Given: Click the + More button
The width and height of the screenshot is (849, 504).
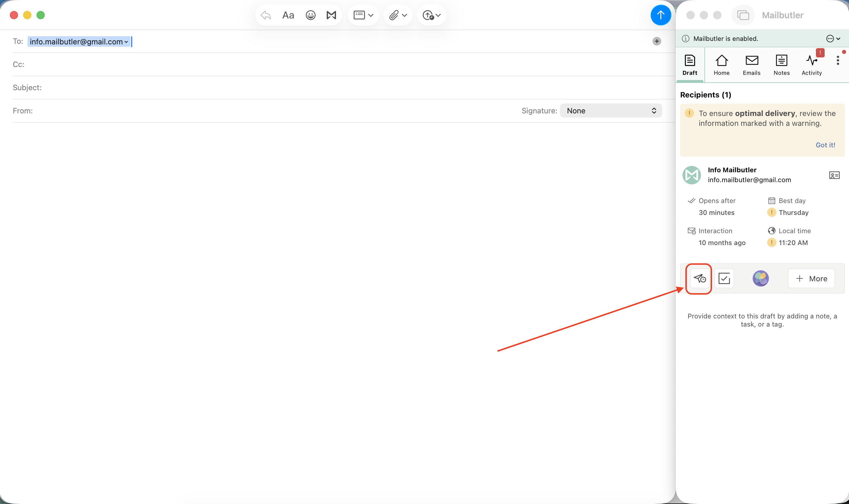Looking at the screenshot, I should tap(811, 278).
